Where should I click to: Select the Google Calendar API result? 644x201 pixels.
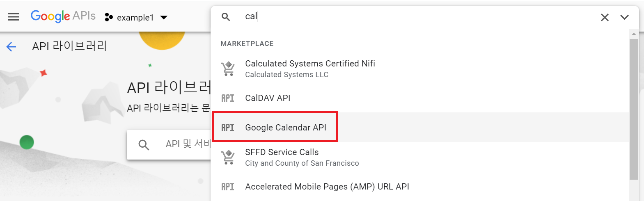pyautogui.click(x=420, y=127)
